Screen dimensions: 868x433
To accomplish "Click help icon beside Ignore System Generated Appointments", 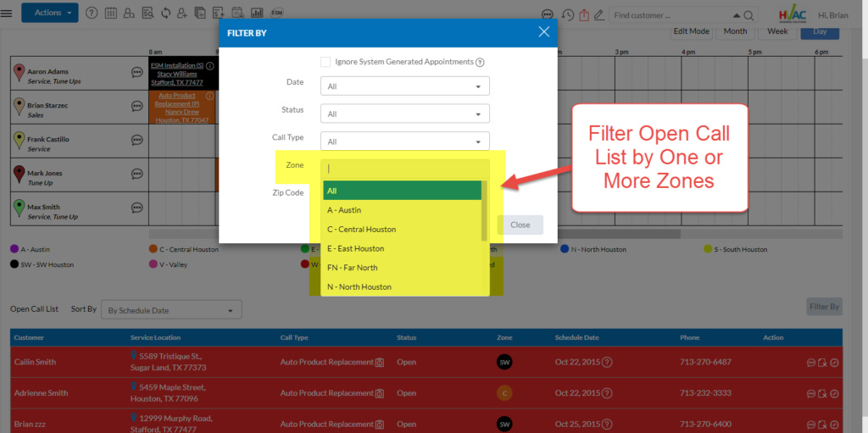I will (480, 62).
